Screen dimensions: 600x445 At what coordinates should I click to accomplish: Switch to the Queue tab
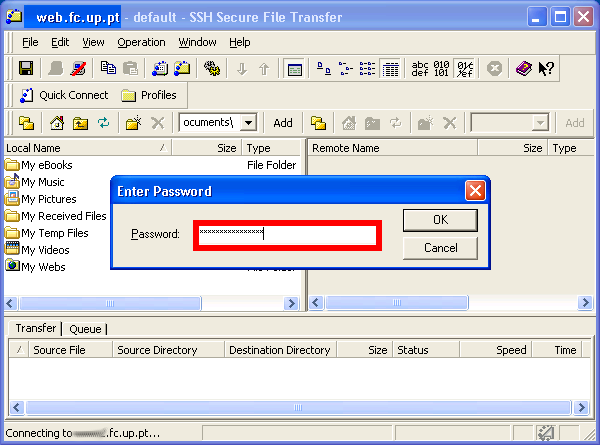point(85,329)
